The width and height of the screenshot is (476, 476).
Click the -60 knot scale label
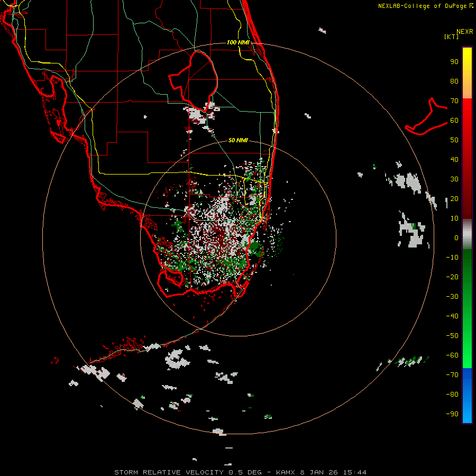(x=452, y=355)
